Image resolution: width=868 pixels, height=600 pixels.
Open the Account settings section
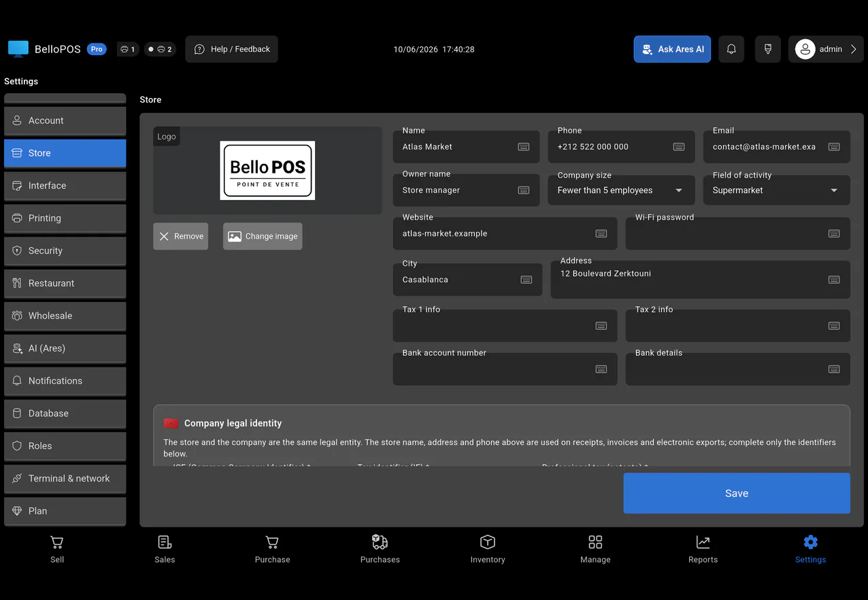pyautogui.click(x=65, y=121)
